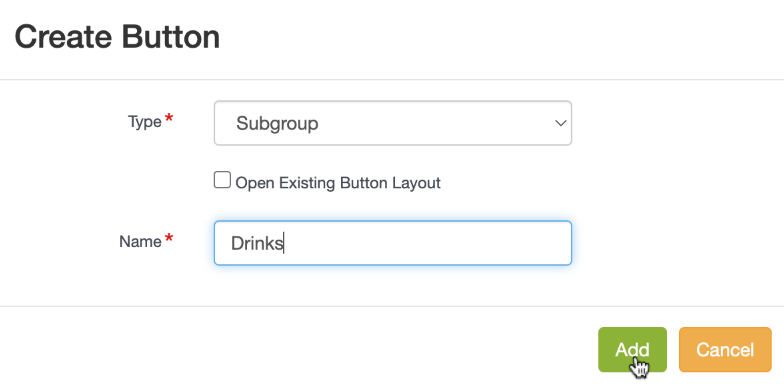Place cursor after Drinks text
The image size is (784, 384).
point(284,244)
